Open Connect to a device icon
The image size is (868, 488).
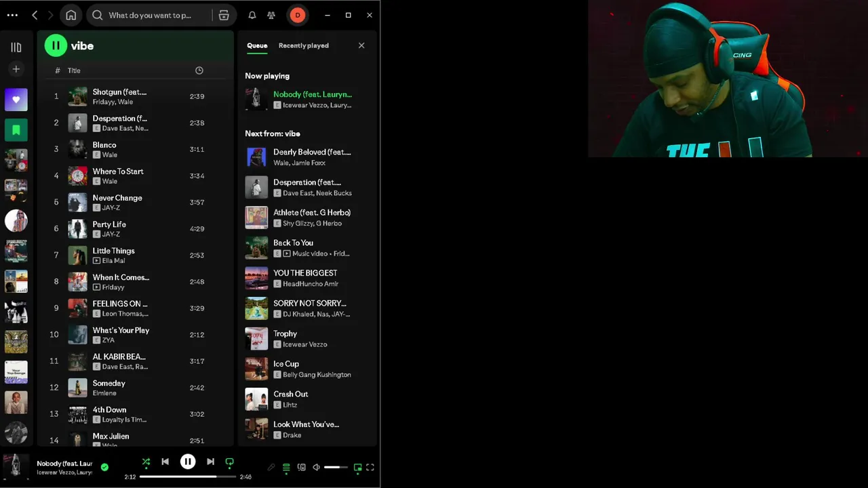[x=302, y=467]
